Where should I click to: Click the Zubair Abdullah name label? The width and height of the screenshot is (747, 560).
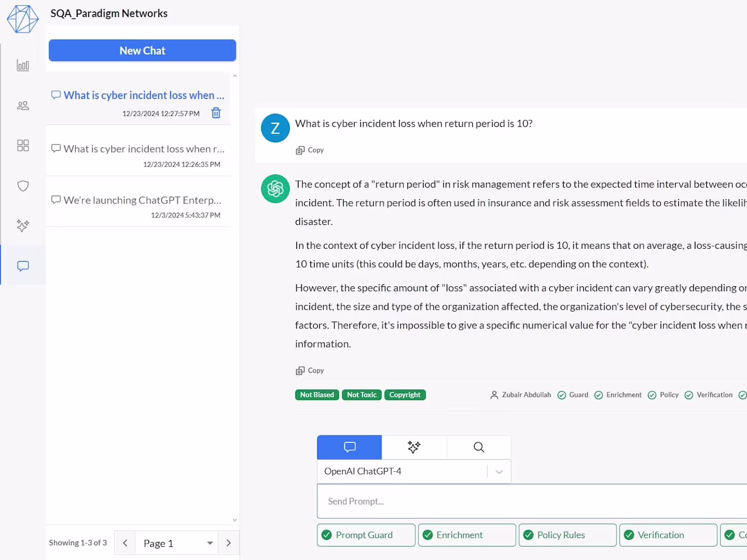click(x=526, y=395)
